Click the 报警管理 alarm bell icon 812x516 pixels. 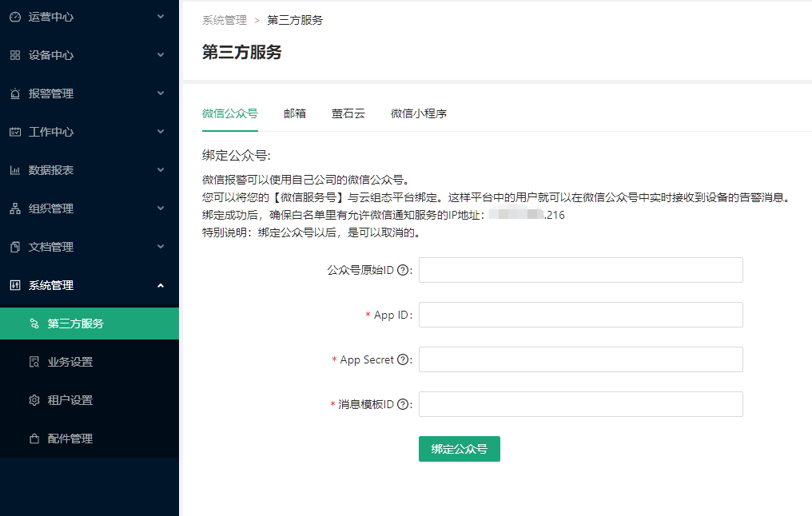click(x=14, y=93)
